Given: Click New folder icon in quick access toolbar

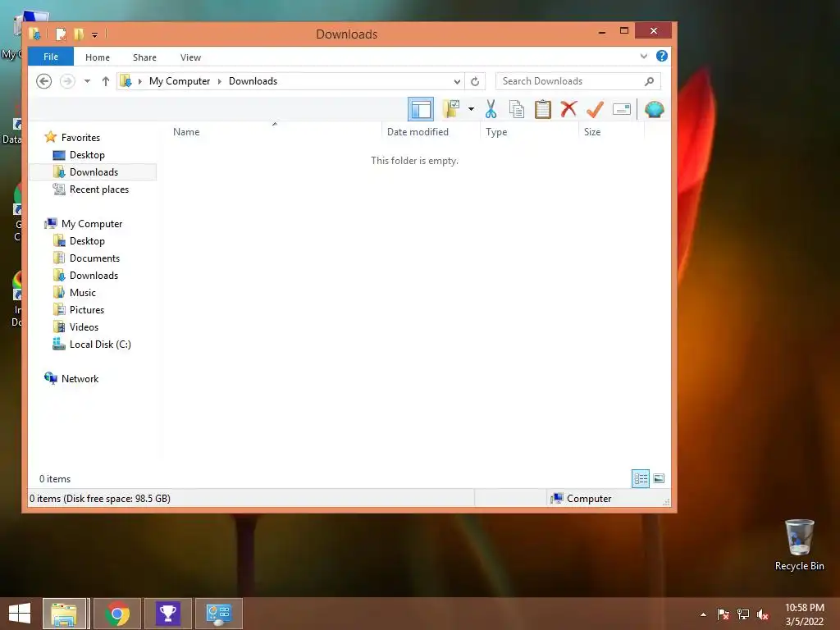Looking at the screenshot, I should tap(79, 34).
